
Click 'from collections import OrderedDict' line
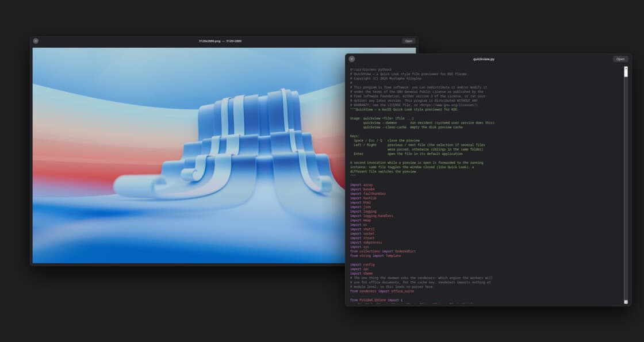pos(383,251)
